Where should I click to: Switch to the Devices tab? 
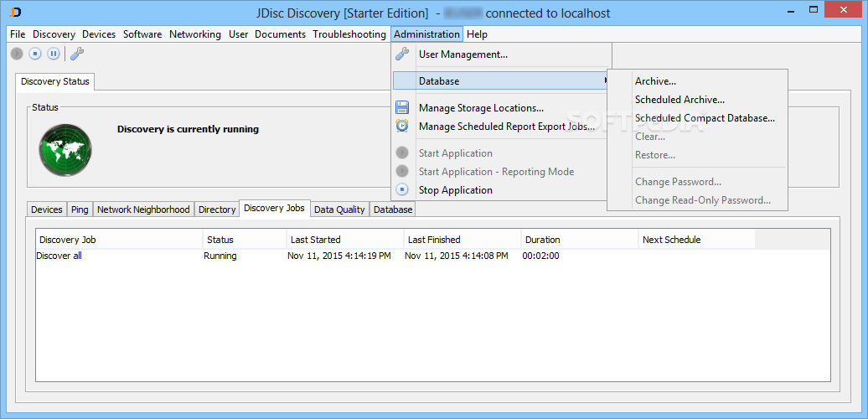(47, 209)
